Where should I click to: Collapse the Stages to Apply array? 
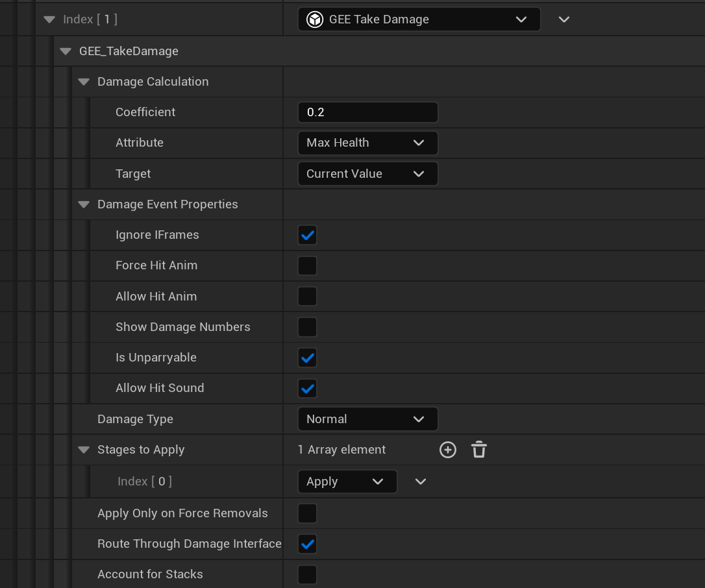tap(84, 450)
